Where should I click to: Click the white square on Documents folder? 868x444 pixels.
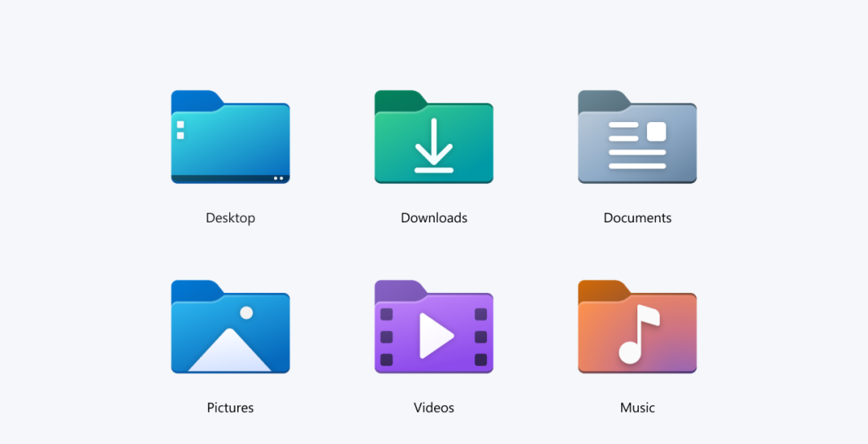[657, 131]
